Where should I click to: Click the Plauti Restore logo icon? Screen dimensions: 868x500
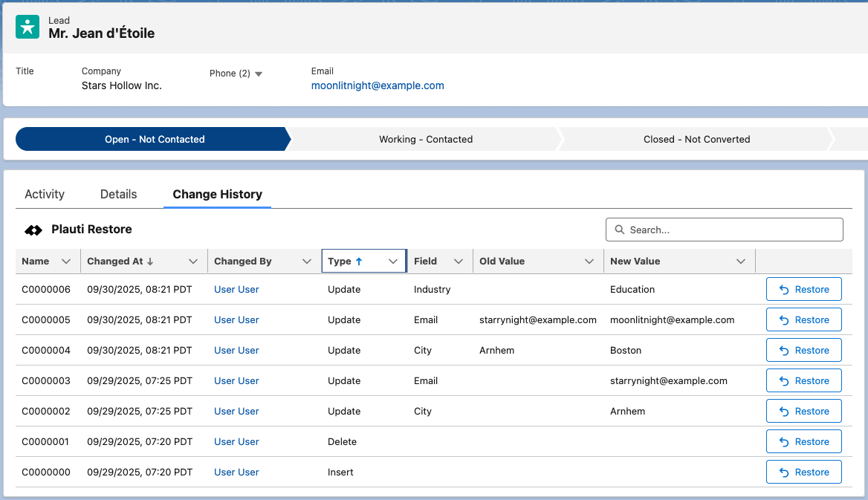(x=33, y=230)
